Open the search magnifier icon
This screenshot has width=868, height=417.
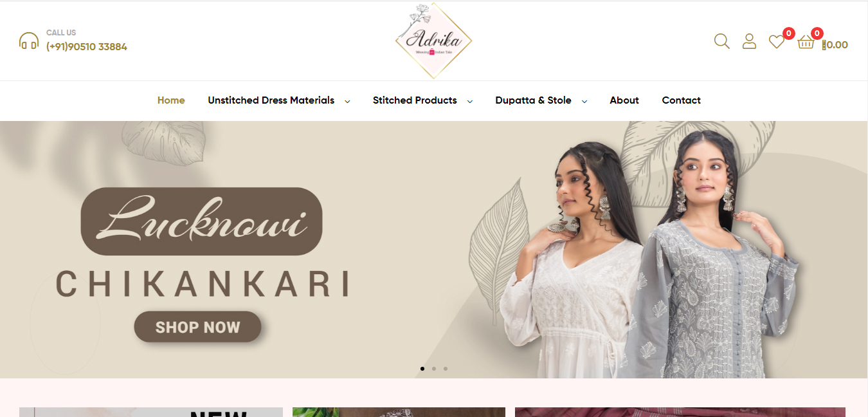click(x=722, y=41)
